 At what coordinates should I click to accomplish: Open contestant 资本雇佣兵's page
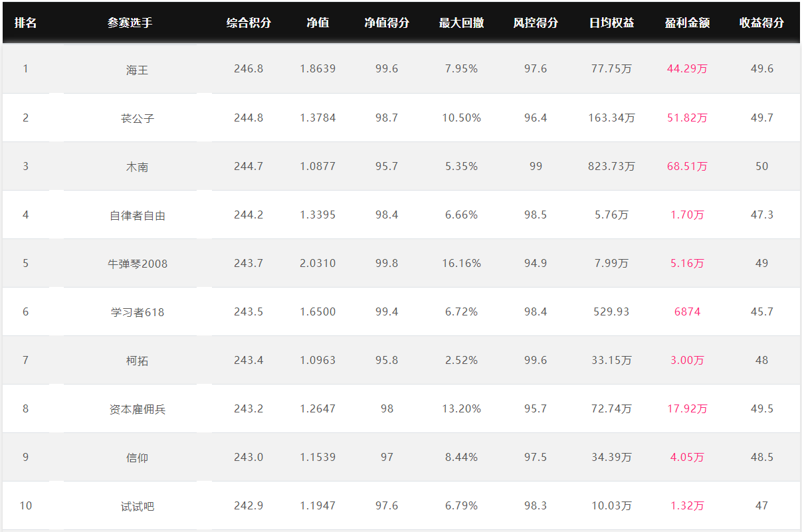coord(138,409)
